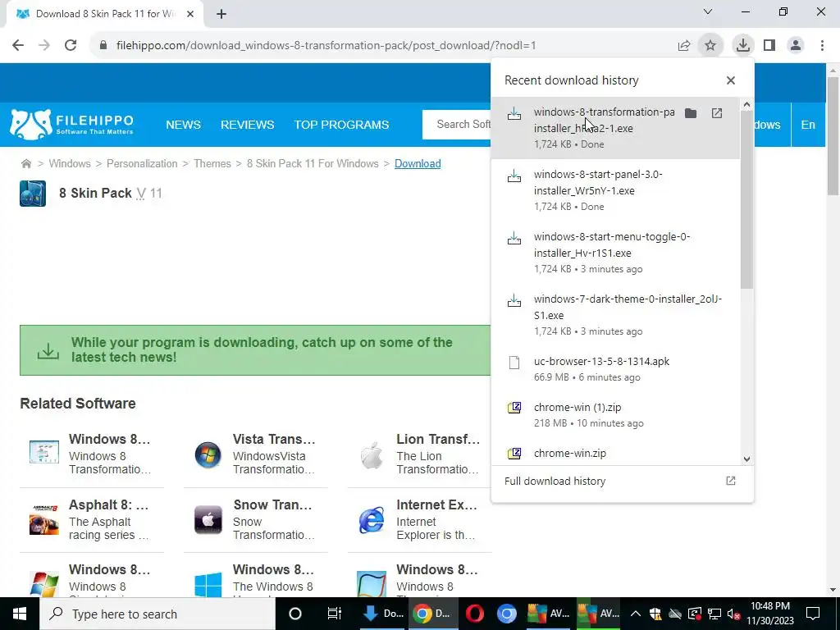Image resolution: width=840 pixels, height=630 pixels.
Task: Open the taskbar clock and date
Action: pos(770,614)
